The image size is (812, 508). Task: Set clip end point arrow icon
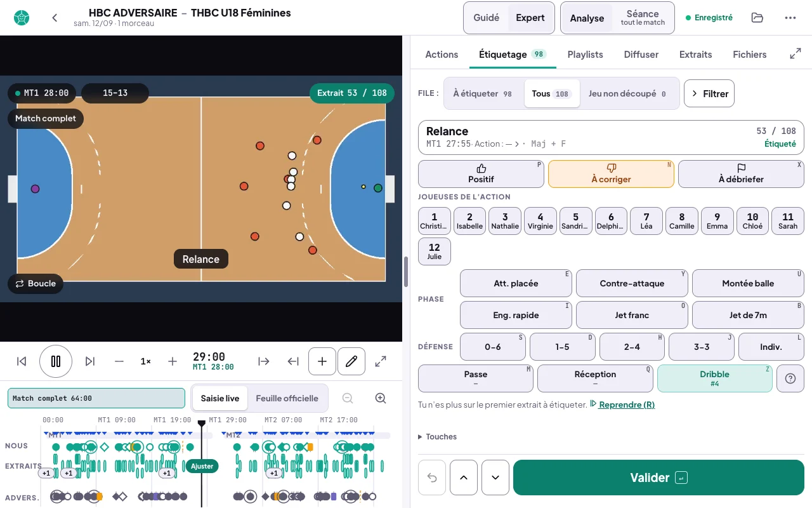293,361
